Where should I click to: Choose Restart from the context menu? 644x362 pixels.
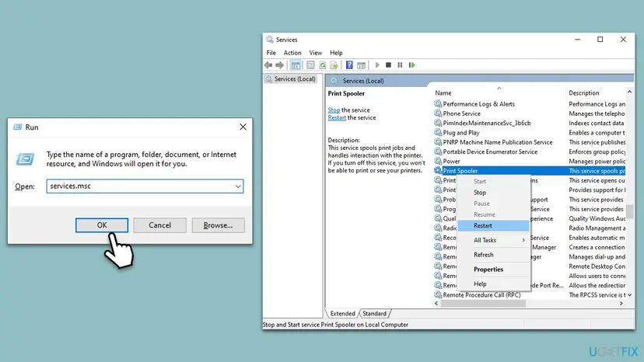tap(494, 225)
